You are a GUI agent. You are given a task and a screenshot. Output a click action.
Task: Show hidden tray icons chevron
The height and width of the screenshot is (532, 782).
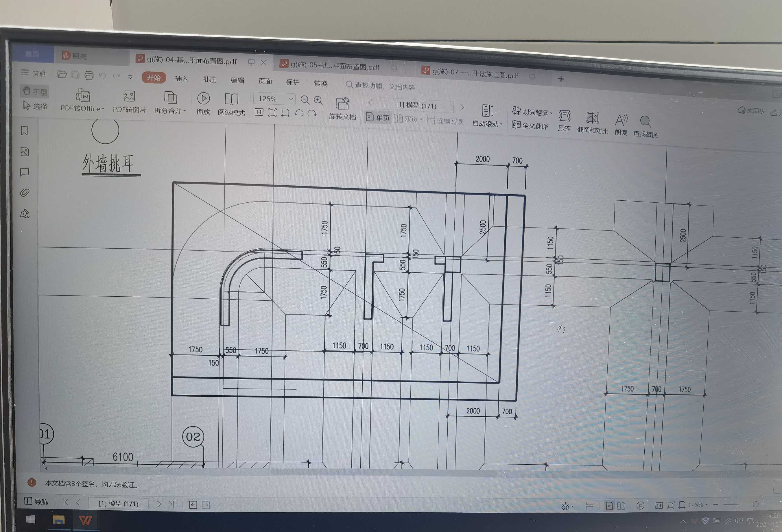point(683,522)
